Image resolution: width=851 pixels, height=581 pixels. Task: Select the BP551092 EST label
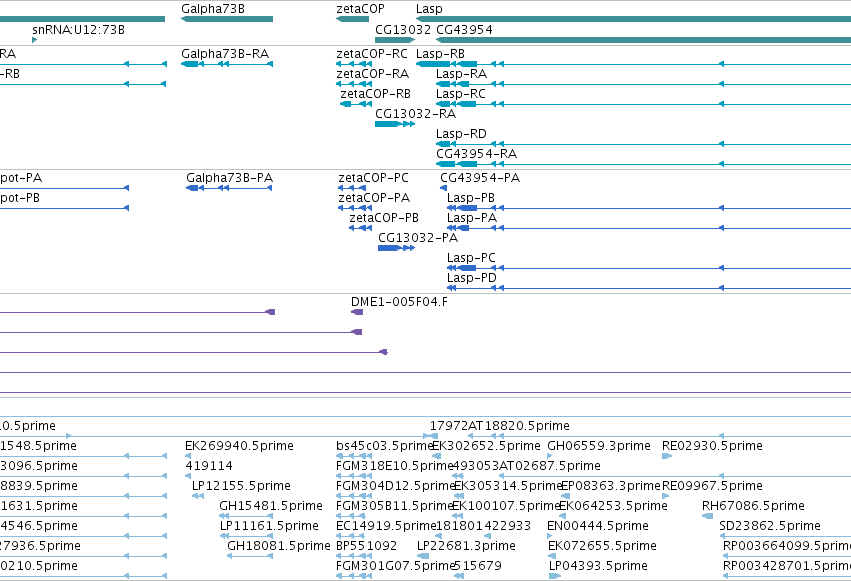click(x=366, y=546)
